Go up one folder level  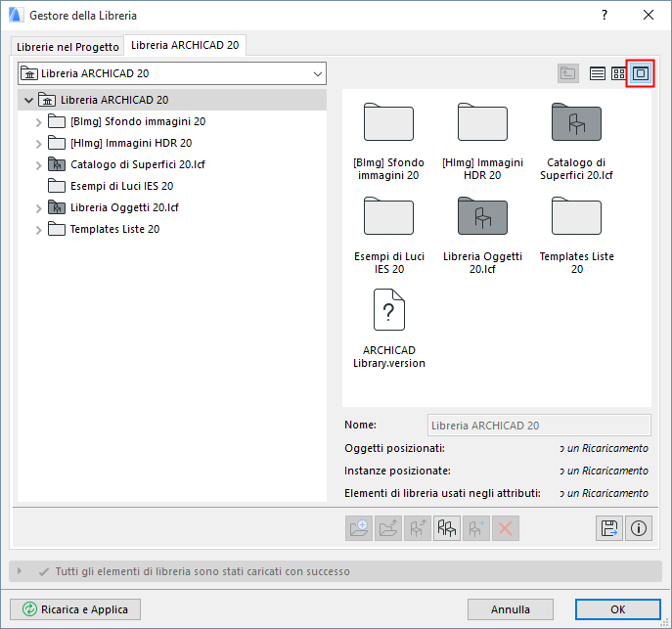(568, 73)
